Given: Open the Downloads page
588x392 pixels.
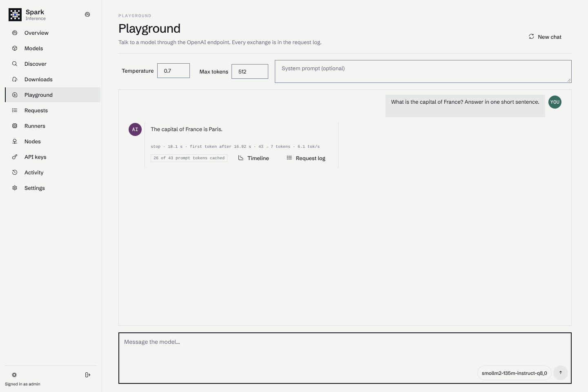Looking at the screenshot, I should (x=53, y=79).
